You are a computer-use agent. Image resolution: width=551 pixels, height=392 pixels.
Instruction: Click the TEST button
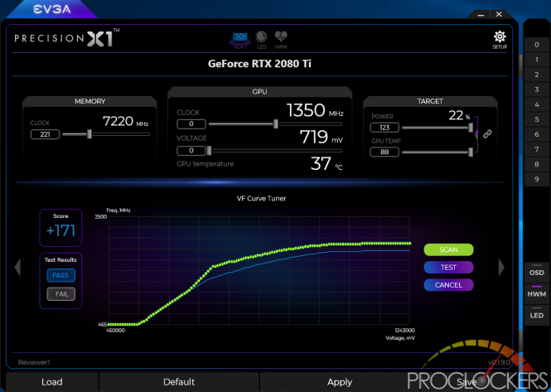(448, 267)
